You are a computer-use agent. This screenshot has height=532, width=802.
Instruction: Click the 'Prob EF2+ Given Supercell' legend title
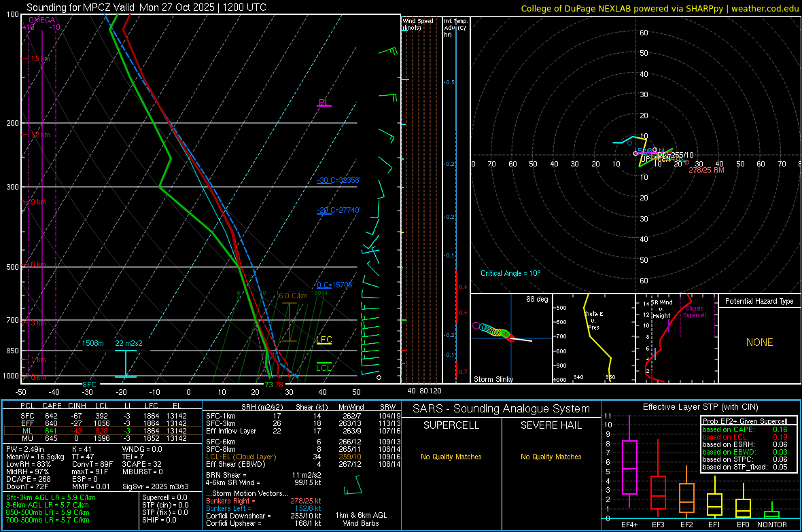point(745,421)
